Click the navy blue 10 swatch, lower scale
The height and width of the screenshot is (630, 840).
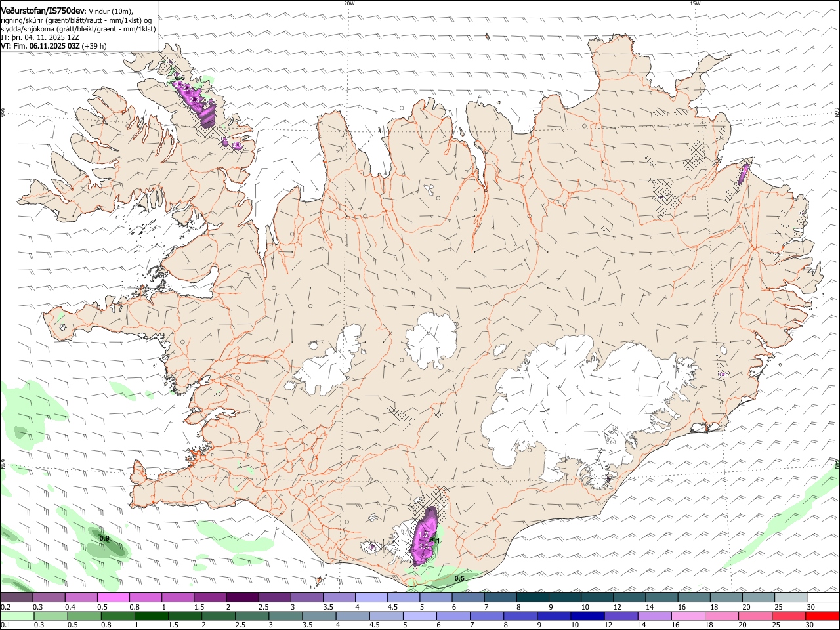(588, 616)
